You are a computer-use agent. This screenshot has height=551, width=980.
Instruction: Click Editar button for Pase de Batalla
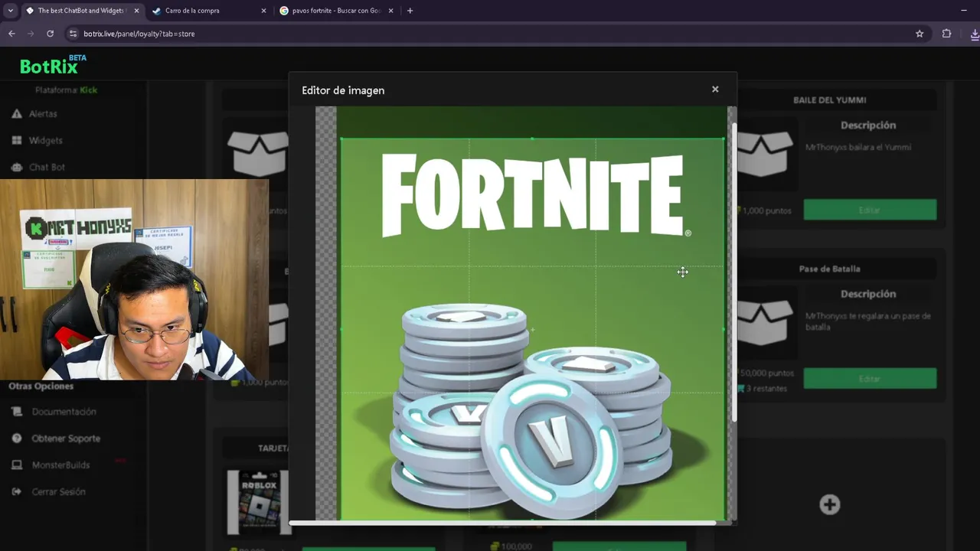click(x=870, y=378)
